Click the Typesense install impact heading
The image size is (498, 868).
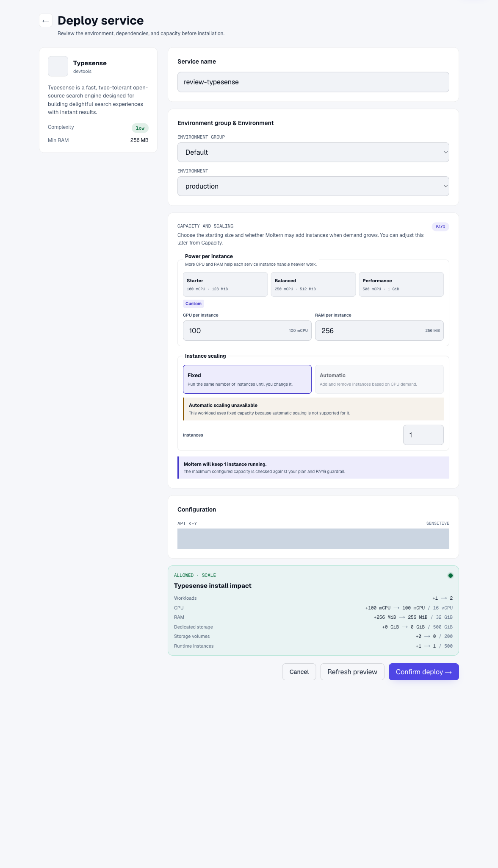(x=213, y=586)
